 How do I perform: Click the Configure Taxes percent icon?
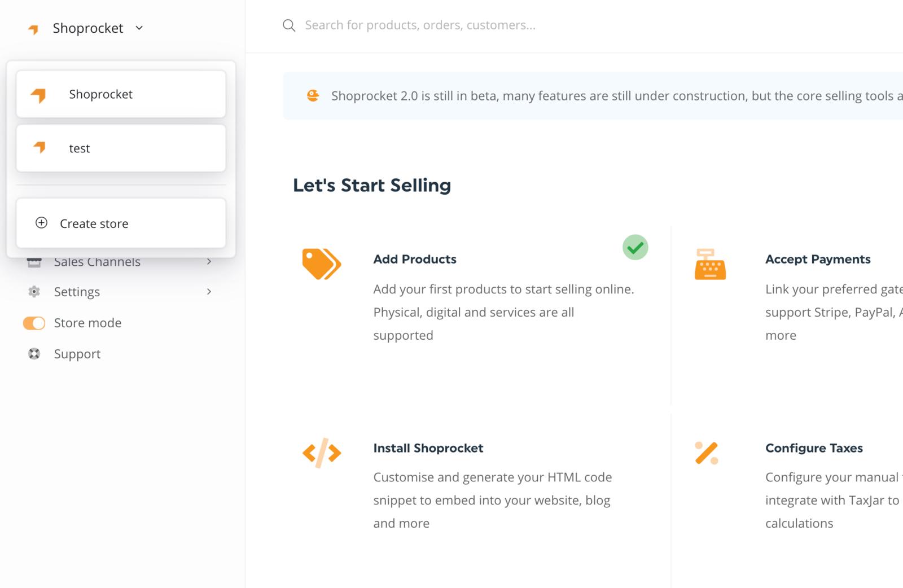click(707, 453)
